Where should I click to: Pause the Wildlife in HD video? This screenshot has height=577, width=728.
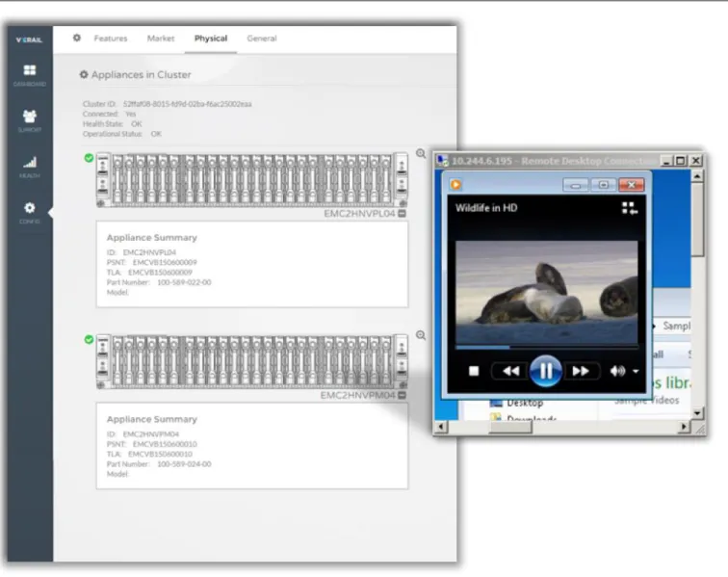click(546, 371)
